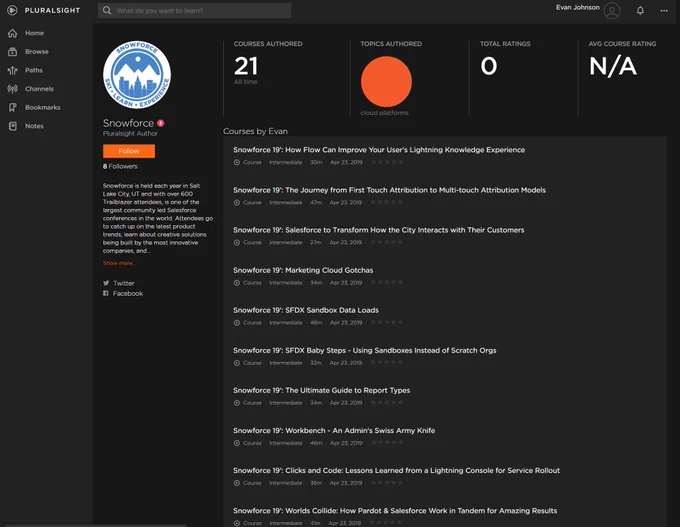Click course icon for Ultimate Guide to Report Types

[237, 403]
